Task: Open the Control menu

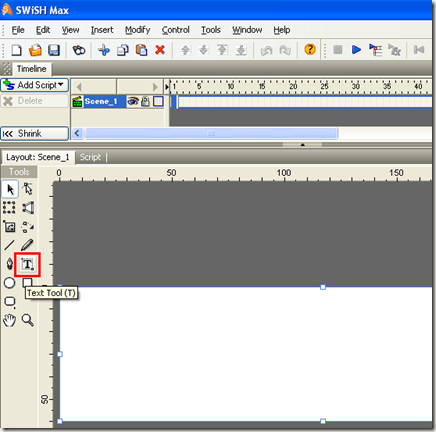Action: pyautogui.click(x=175, y=30)
